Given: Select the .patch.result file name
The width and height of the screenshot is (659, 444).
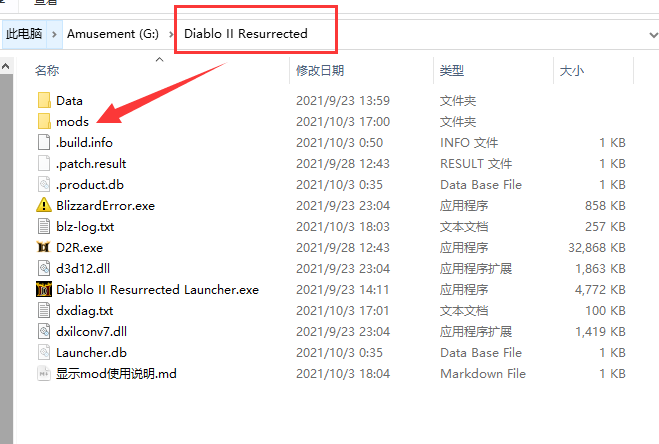Looking at the screenshot, I should pyautogui.click(x=91, y=164).
